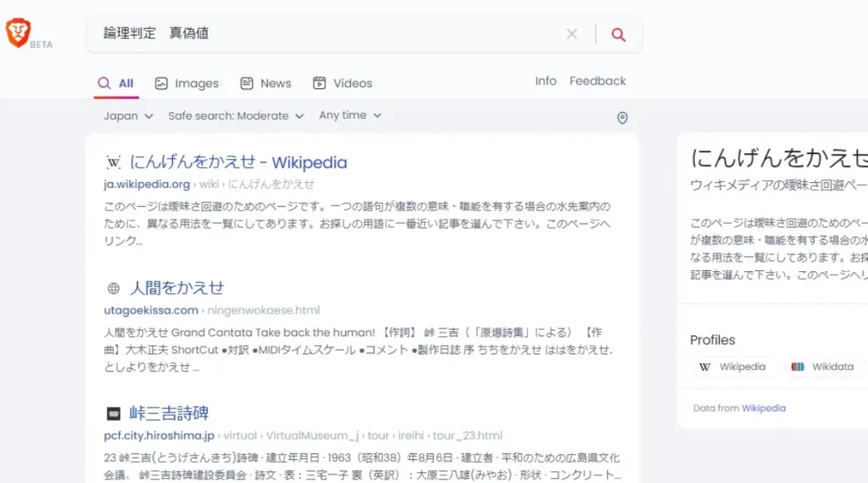
Task: Clear the search box with the X
Action: (x=572, y=34)
